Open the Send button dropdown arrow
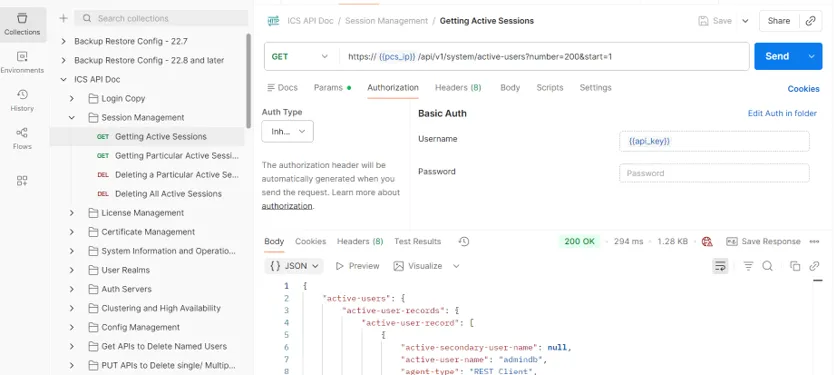 click(812, 56)
